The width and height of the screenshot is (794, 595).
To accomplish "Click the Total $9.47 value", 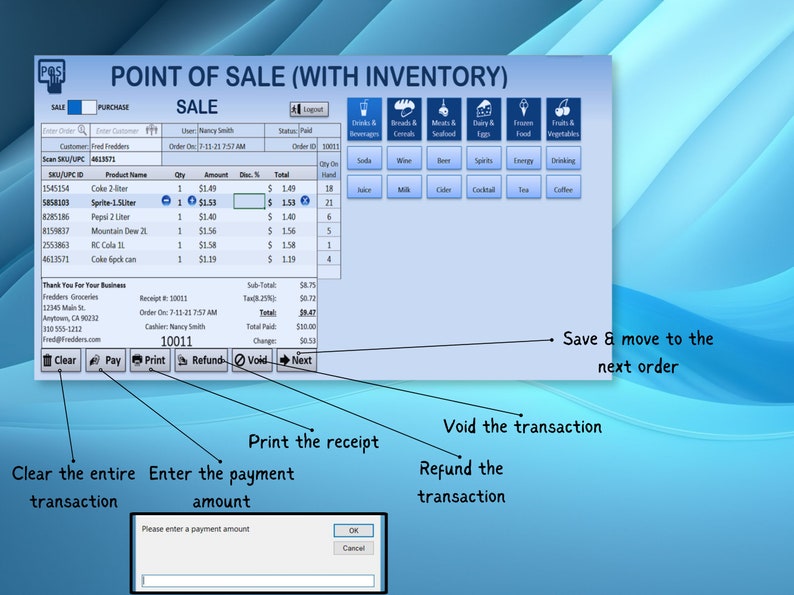I will click(x=307, y=312).
